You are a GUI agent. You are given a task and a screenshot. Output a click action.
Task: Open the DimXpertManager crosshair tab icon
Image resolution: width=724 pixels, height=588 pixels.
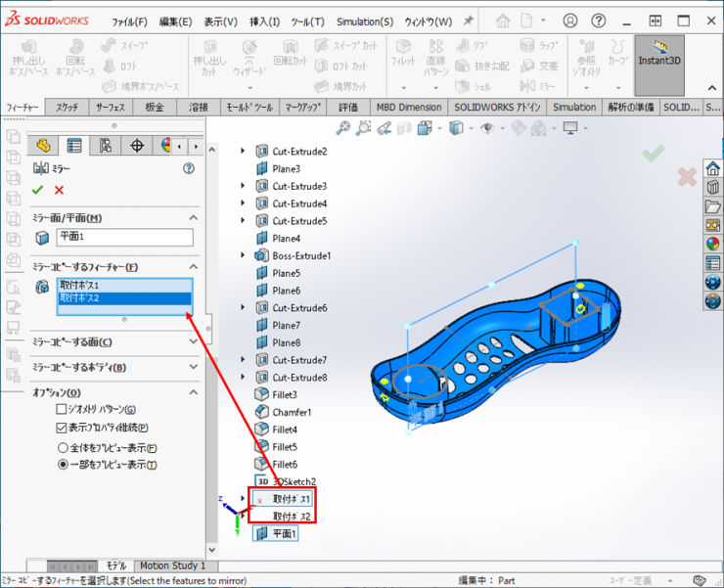pos(136,146)
